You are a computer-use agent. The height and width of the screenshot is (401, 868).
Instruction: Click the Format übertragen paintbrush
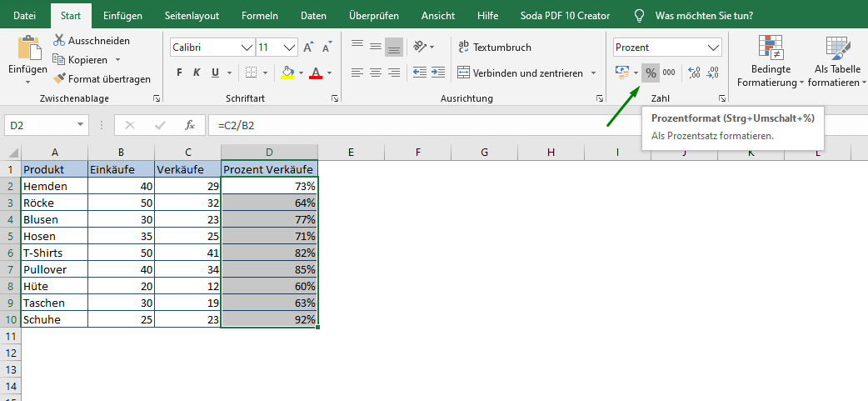pyautogui.click(x=102, y=79)
